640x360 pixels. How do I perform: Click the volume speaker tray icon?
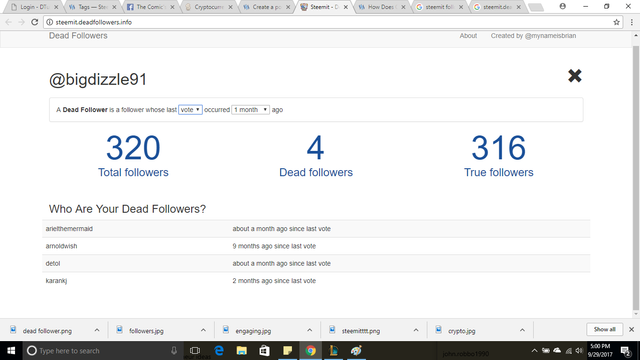(x=579, y=351)
